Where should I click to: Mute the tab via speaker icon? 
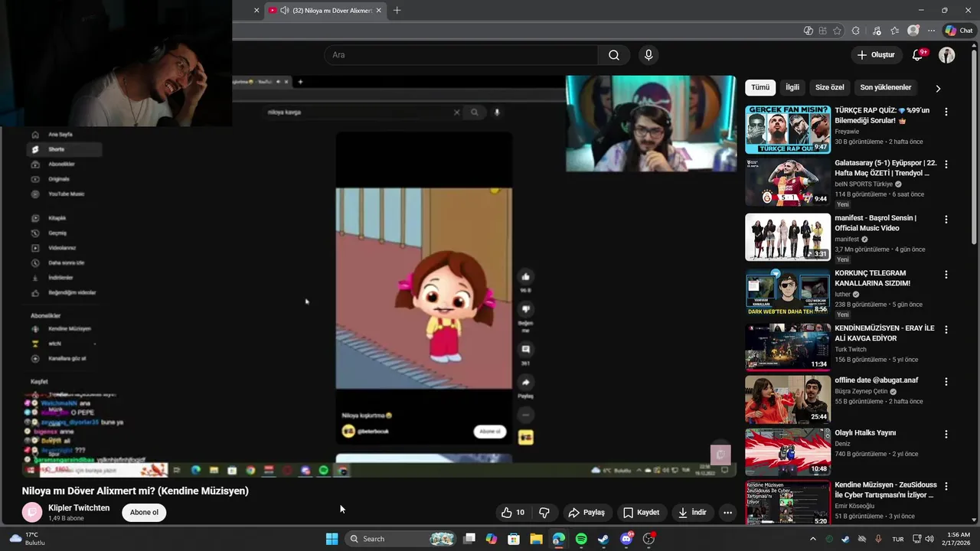pos(285,11)
